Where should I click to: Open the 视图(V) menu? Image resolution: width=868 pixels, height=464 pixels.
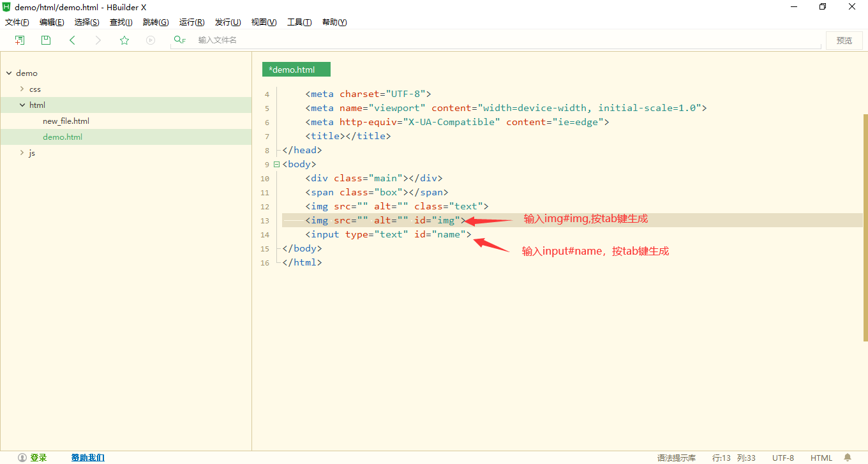pos(264,22)
